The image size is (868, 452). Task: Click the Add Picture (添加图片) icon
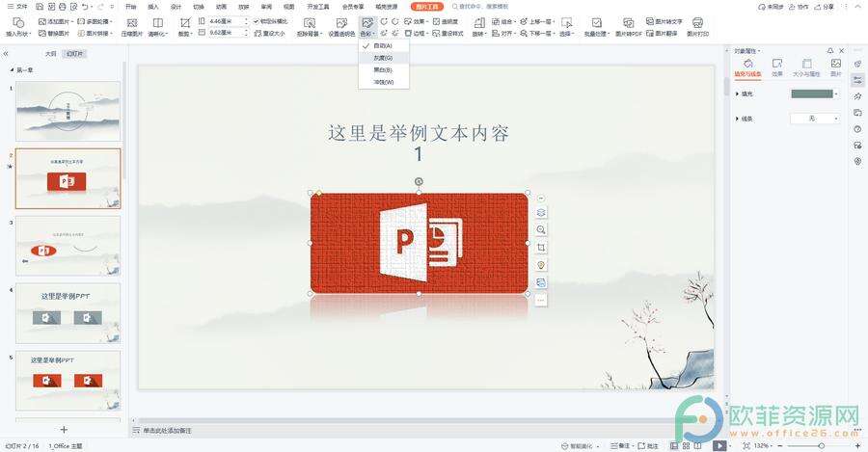42,21
